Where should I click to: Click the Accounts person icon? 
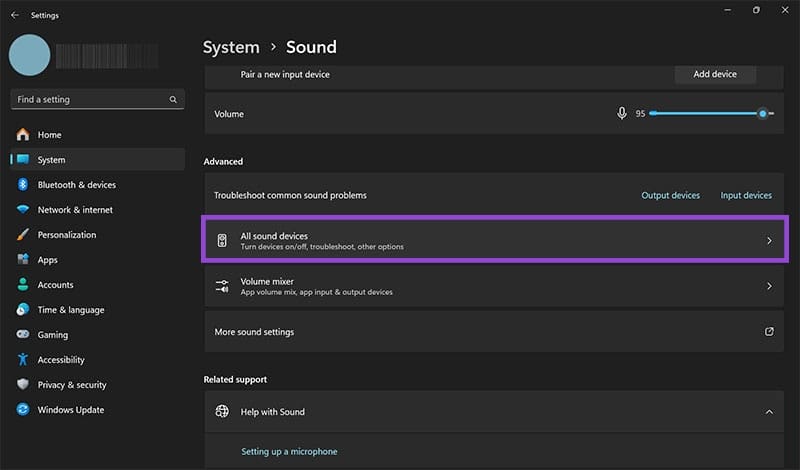click(x=23, y=284)
